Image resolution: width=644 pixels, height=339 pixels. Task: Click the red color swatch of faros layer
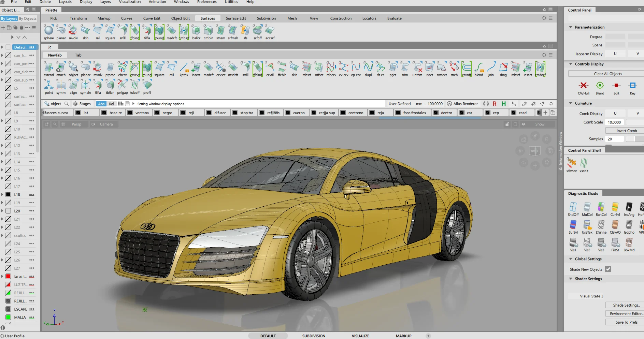point(8,276)
